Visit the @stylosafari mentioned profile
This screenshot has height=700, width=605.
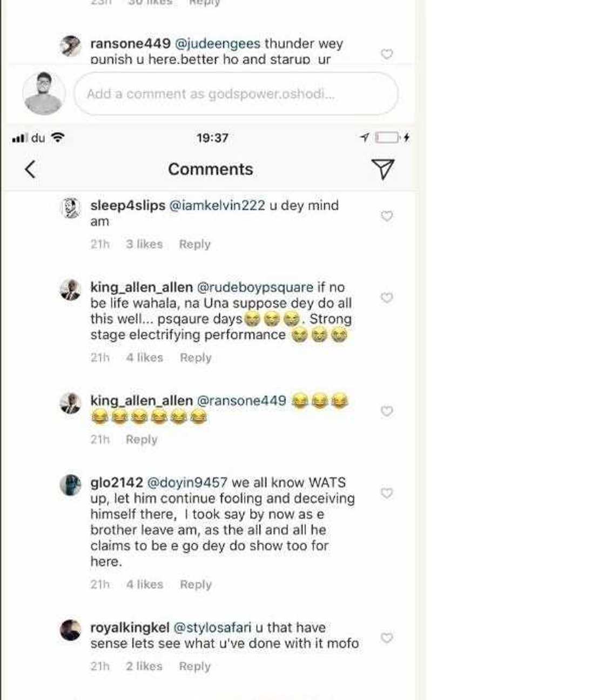coord(212,628)
